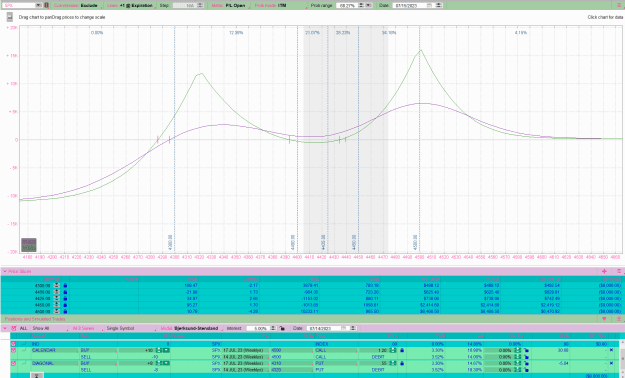Click the lock icon beside the Interest field

coord(282,328)
